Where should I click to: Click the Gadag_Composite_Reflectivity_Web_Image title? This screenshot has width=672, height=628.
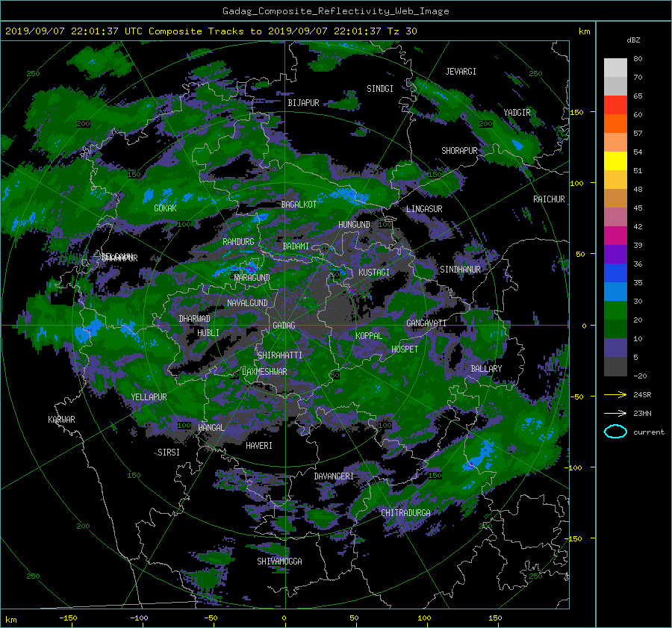(335, 11)
